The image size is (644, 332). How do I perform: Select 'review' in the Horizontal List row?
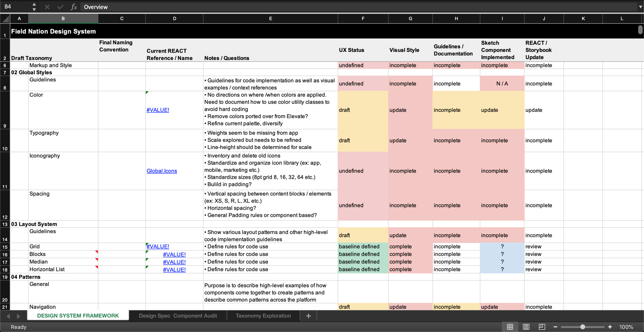(x=544, y=269)
